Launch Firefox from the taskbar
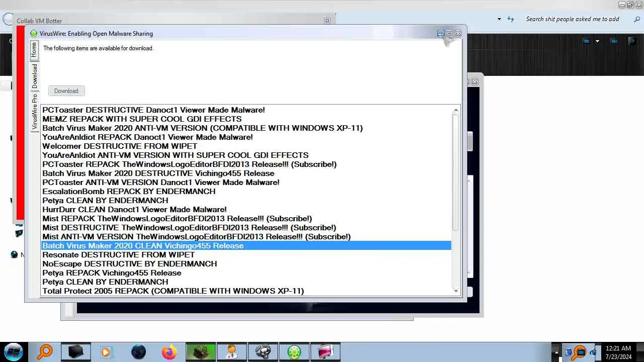Image resolution: width=644 pixels, height=362 pixels. click(170, 351)
